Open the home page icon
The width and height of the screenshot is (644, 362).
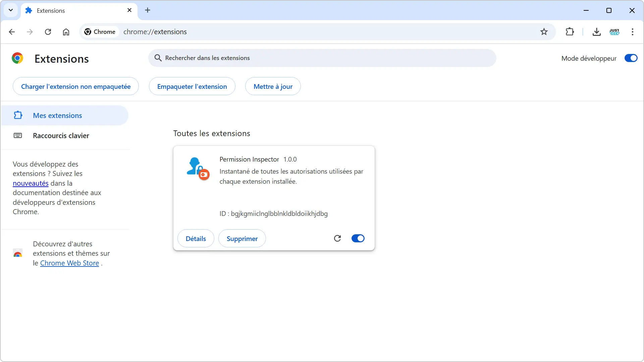click(66, 32)
